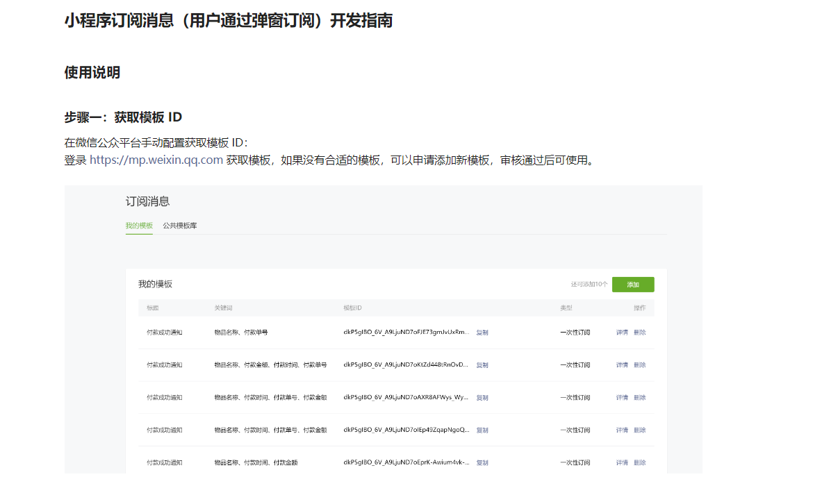This screenshot has width=829, height=504.
Task: Copy template ID ending oFJE73gmJvUxRm
Action: coord(482,333)
